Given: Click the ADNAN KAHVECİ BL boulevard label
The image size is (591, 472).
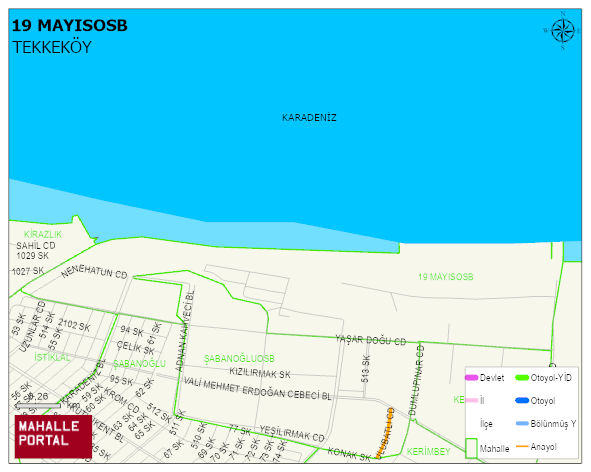Looking at the screenshot, I should 185,330.
